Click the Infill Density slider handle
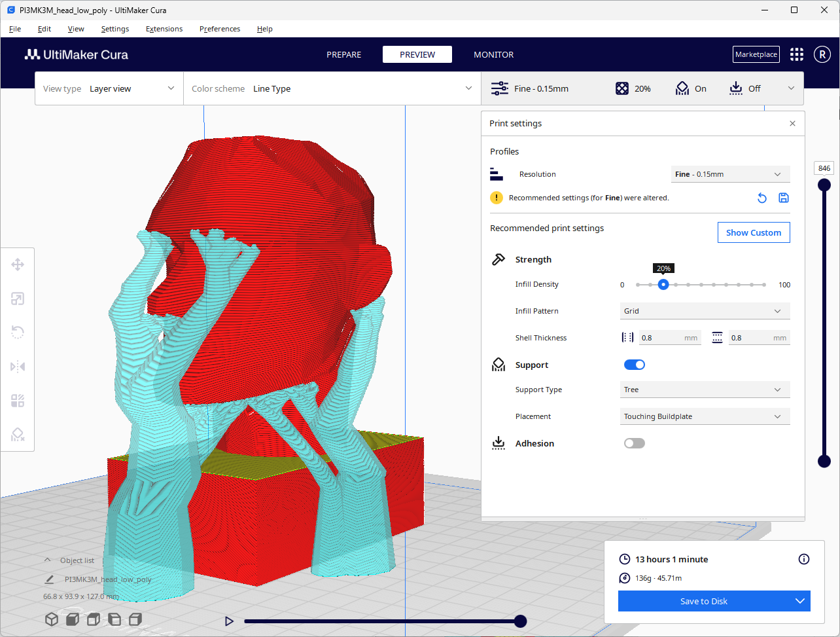Screen dimensions: 840x637 663,285
